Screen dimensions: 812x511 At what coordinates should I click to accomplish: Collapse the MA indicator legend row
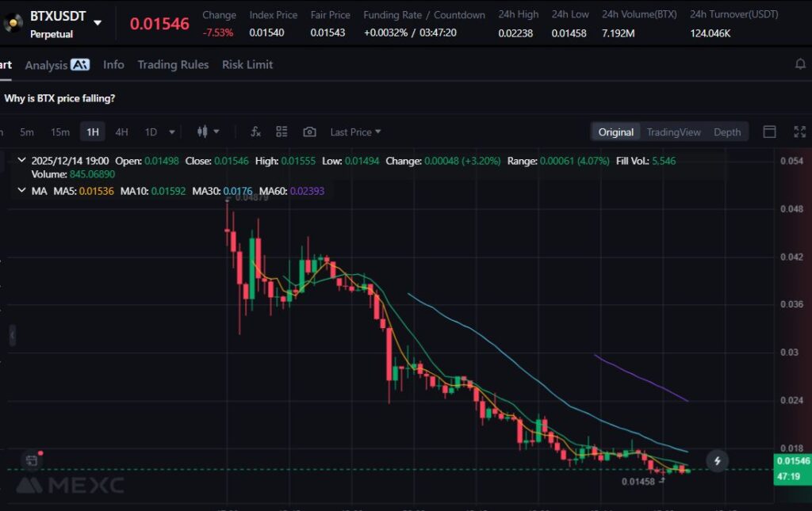pyautogui.click(x=21, y=191)
